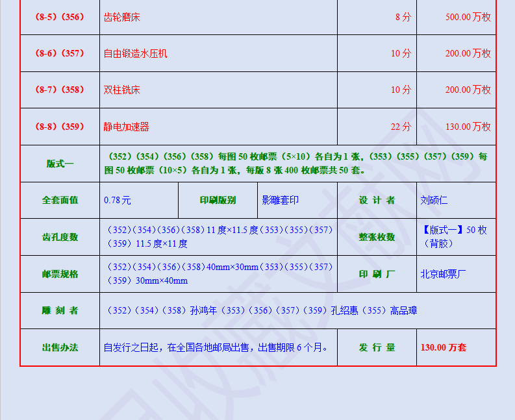515x420 pixels.
Task: Click the 版式一 row header
Action: (60, 164)
